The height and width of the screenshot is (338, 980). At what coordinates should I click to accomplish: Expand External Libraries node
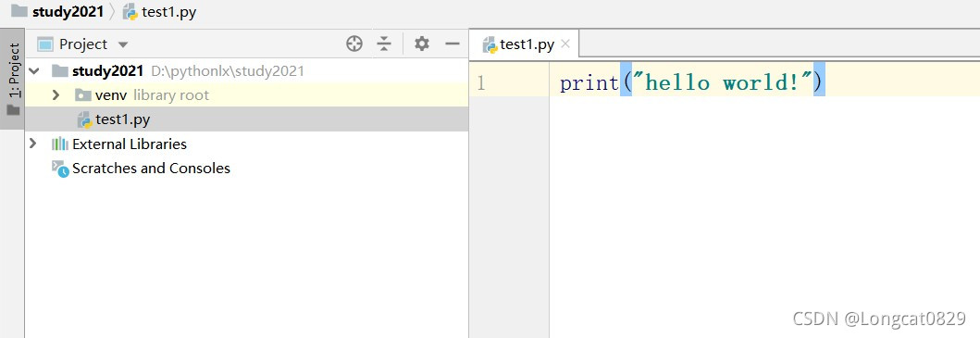pos(33,144)
